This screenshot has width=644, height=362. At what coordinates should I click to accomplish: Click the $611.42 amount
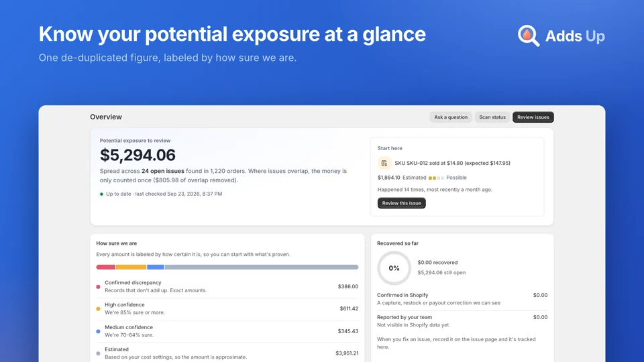[349, 308]
